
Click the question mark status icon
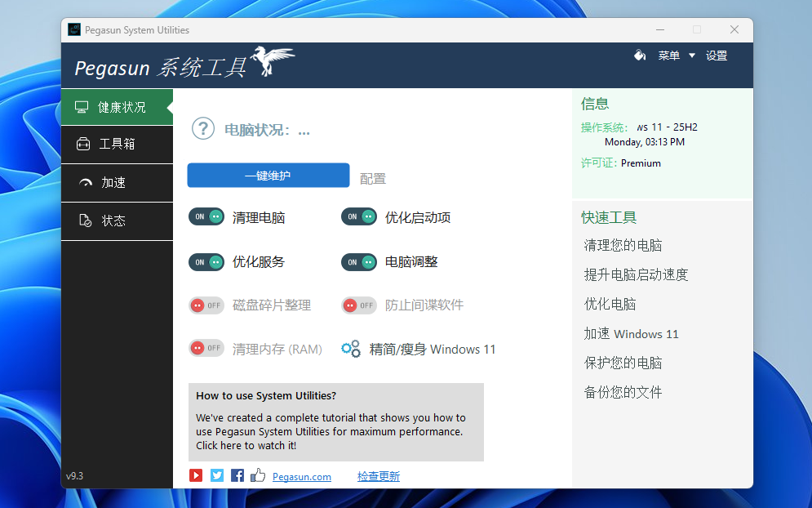click(203, 129)
